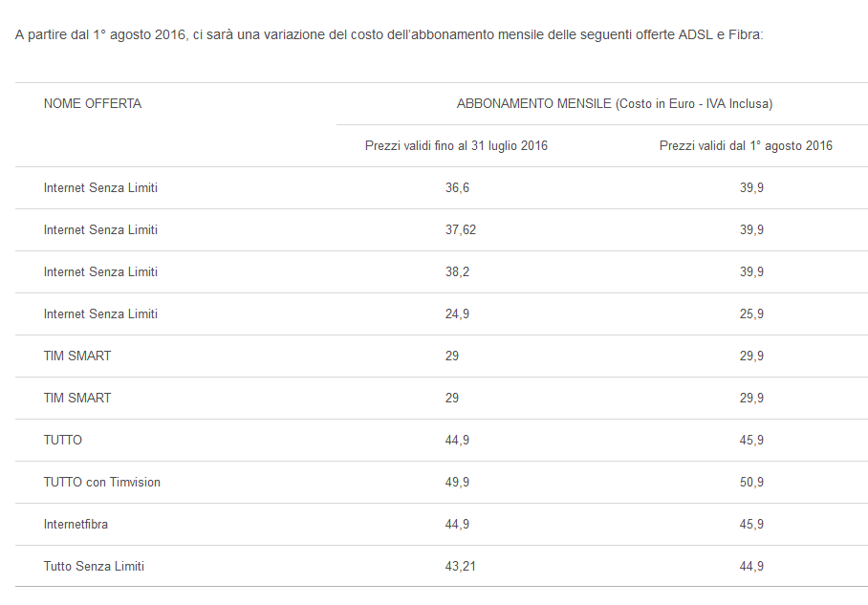
Task: Click the intro paragraph about 1° agosto 2016
Action: [389, 34]
